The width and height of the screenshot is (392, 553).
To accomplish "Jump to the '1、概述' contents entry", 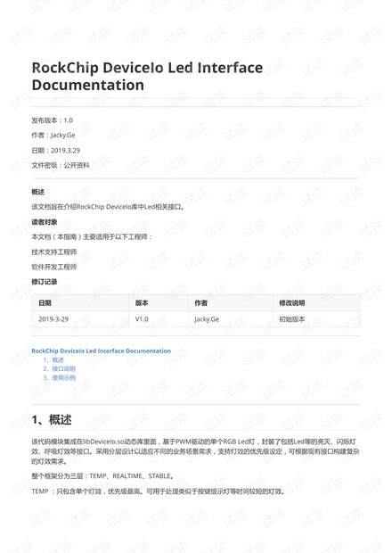I will pos(53,360).
